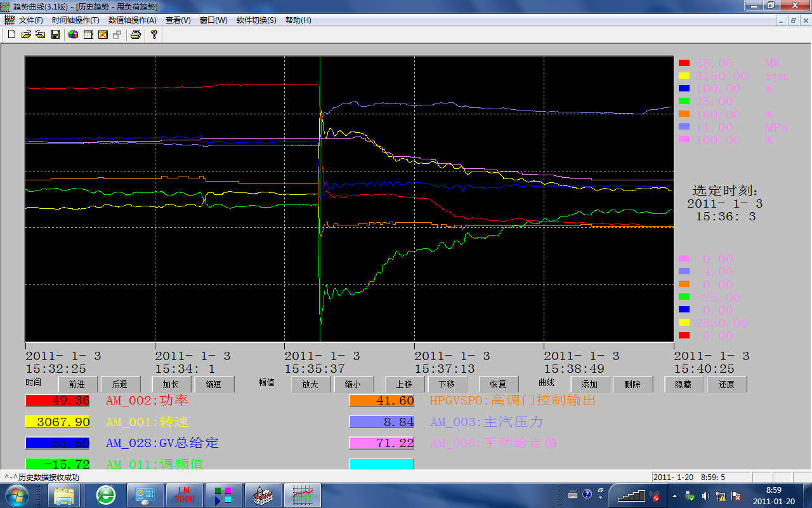812x508 pixels.
Task: Select the yellow 3067.90 speed value box
Action: 58,422
